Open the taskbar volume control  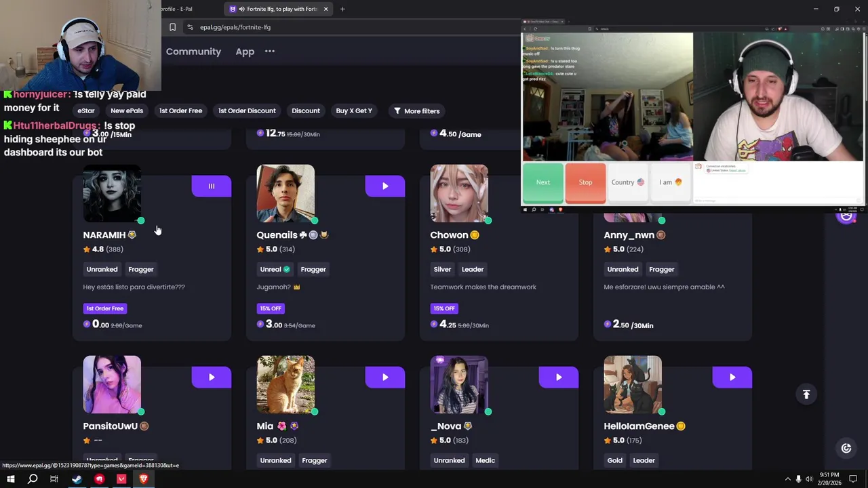(x=809, y=479)
